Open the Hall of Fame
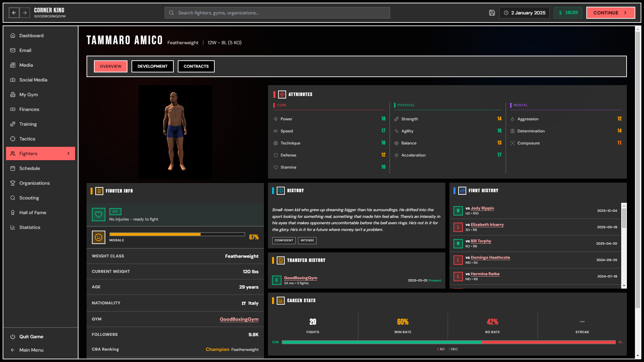 coord(32,213)
